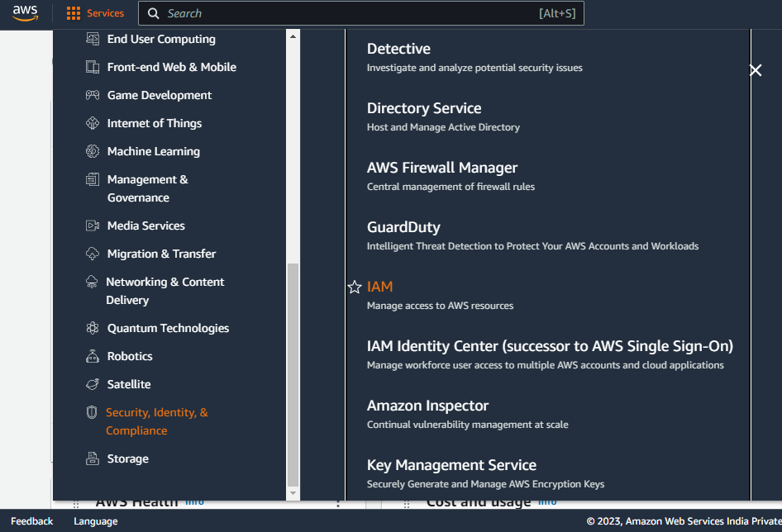Viewport: 782px width, 532px height.
Task: Click the AWS logo home icon
Action: [25, 13]
